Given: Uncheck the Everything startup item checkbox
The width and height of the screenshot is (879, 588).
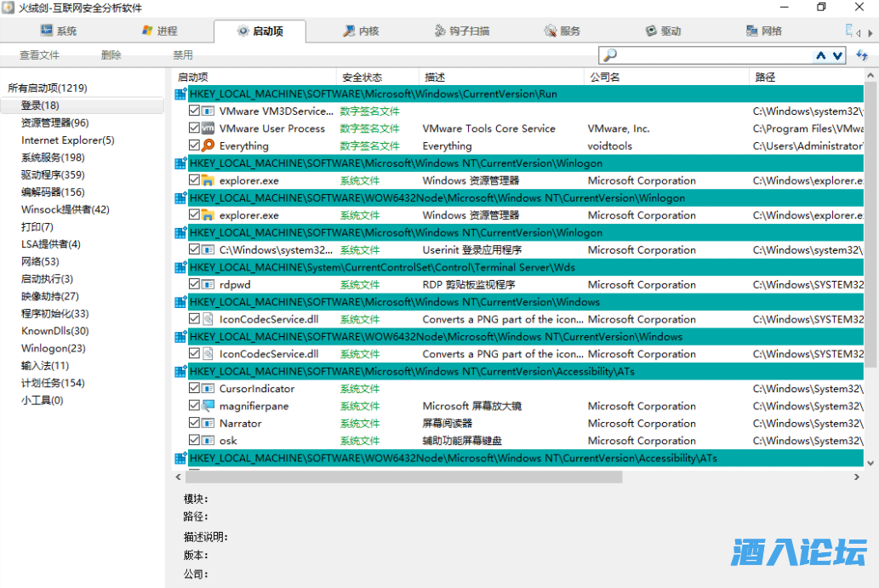Looking at the screenshot, I should click(195, 146).
